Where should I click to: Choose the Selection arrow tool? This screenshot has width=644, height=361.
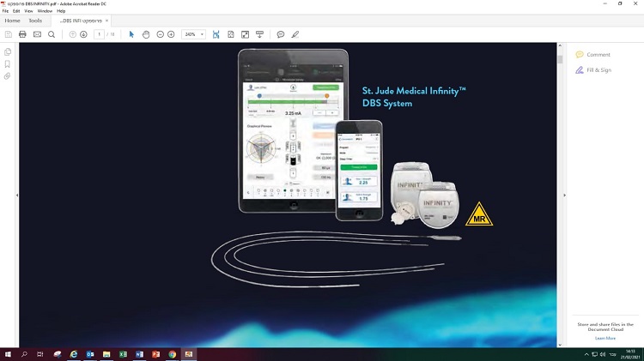[x=131, y=34]
